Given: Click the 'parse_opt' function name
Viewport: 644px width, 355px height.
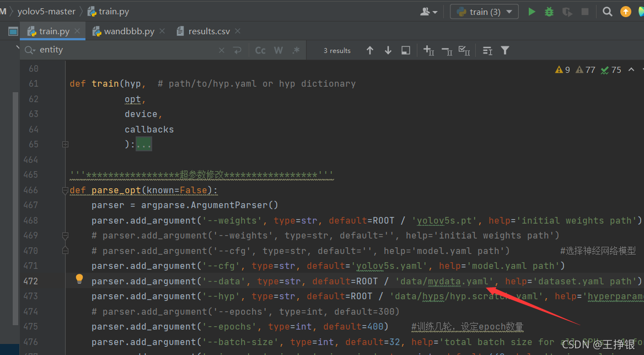Looking at the screenshot, I should (116, 190).
